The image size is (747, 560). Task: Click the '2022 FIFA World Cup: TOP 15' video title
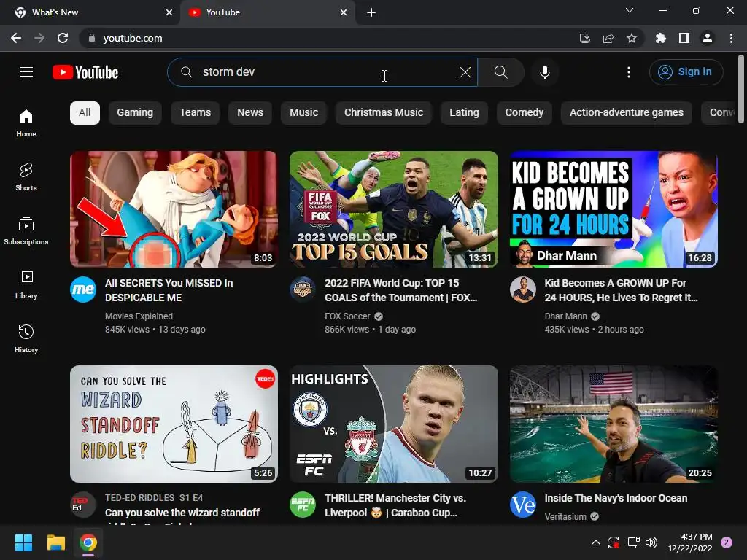(400, 290)
